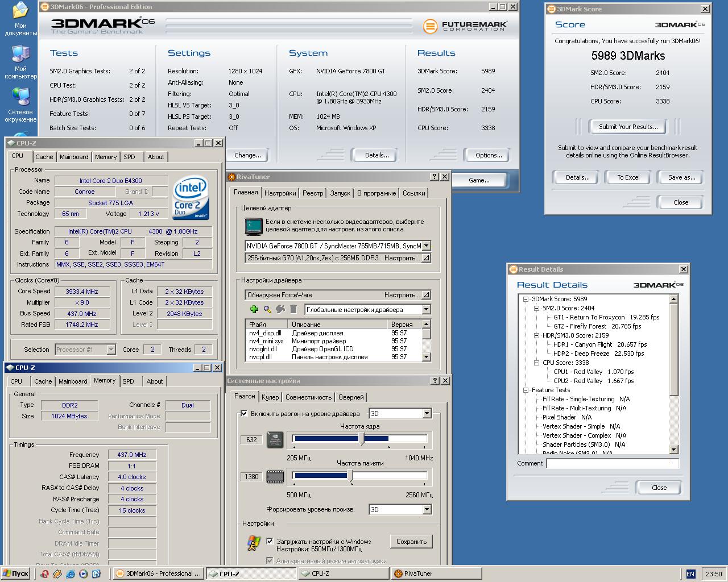728x582 pixels.
Task: Open the Настройки tab in RivaTuner
Action: 280,193
